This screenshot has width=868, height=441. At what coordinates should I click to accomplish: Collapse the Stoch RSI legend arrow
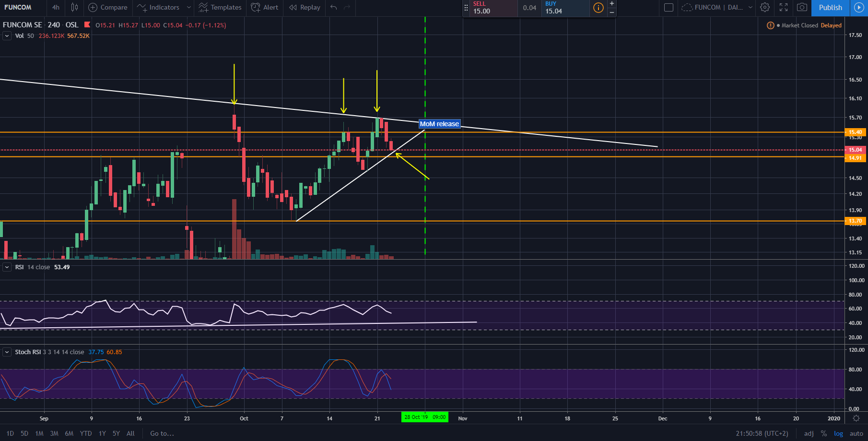(x=7, y=352)
